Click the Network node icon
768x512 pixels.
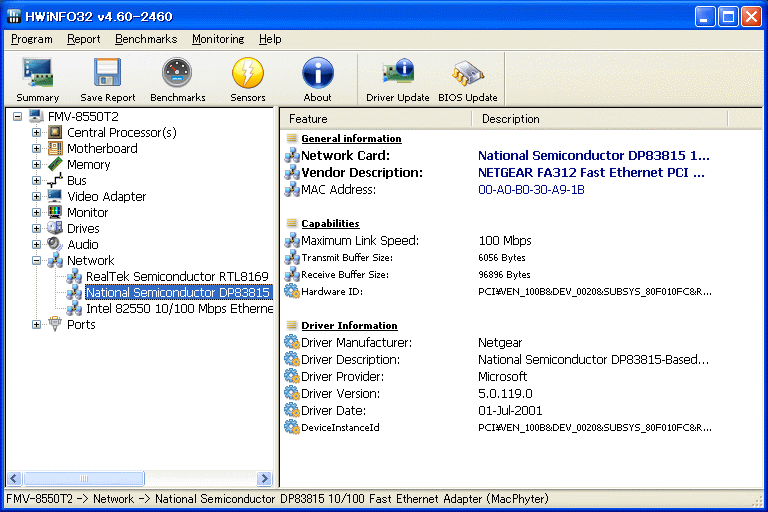pyautogui.click(x=55, y=260)
